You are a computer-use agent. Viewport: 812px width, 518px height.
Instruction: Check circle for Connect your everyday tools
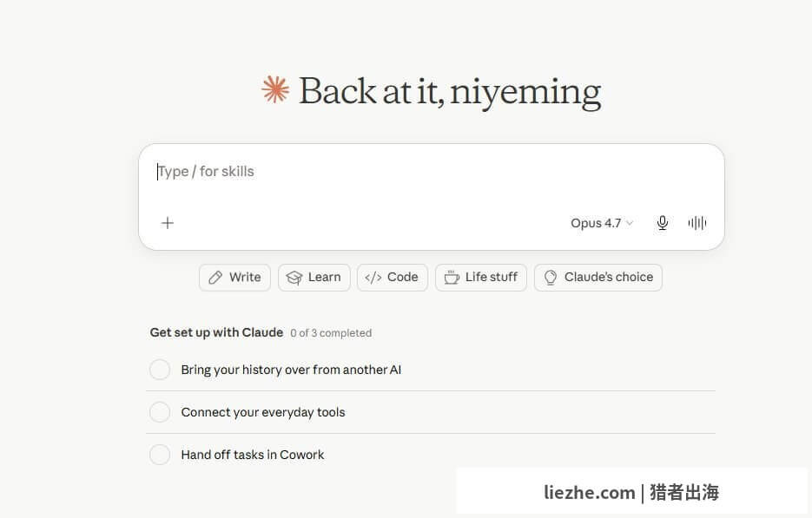(x=160, y=412)
